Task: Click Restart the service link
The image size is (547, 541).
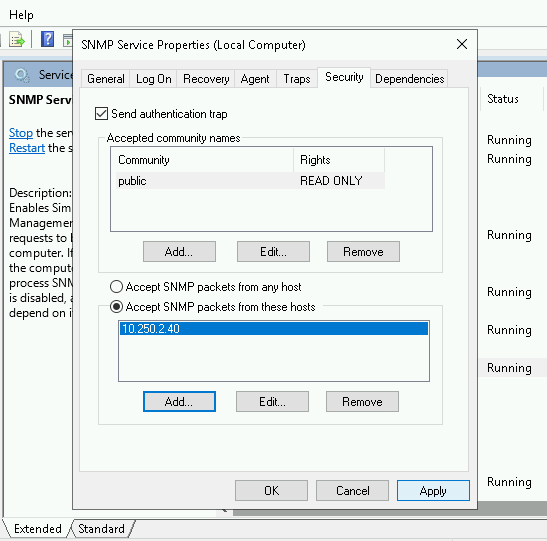Action: tap(27, 148)
